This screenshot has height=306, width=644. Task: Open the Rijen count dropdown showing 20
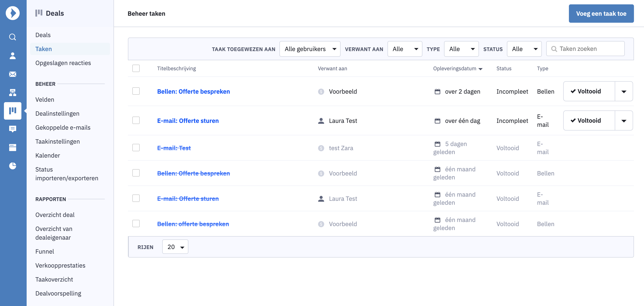[x=175, y=247]
